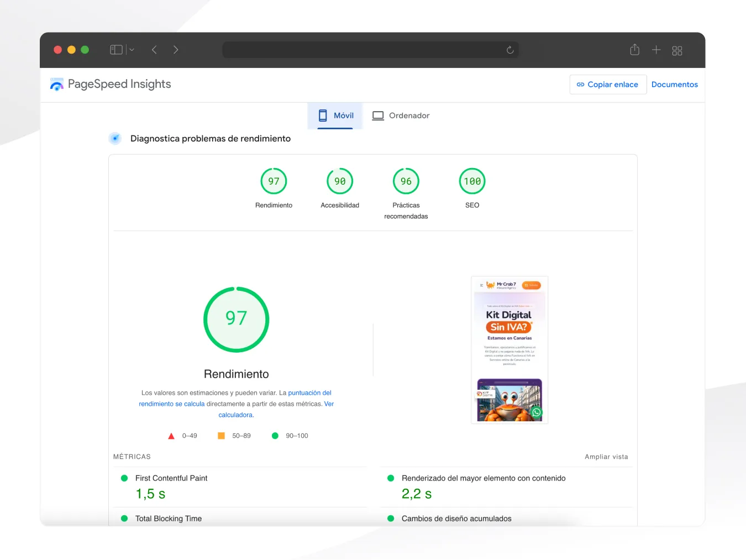746x560 pixels.
Task: Select the Móvil tab
Action: point(335,116)
